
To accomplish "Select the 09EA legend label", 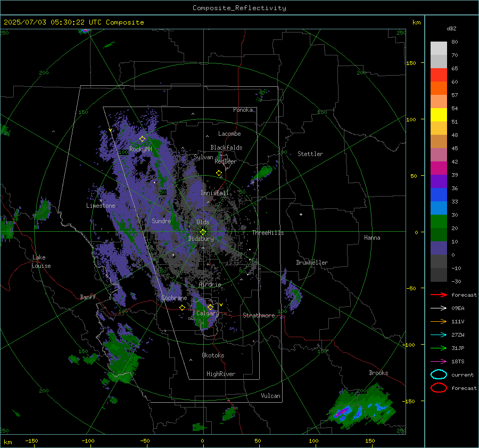I will point(458,308).
